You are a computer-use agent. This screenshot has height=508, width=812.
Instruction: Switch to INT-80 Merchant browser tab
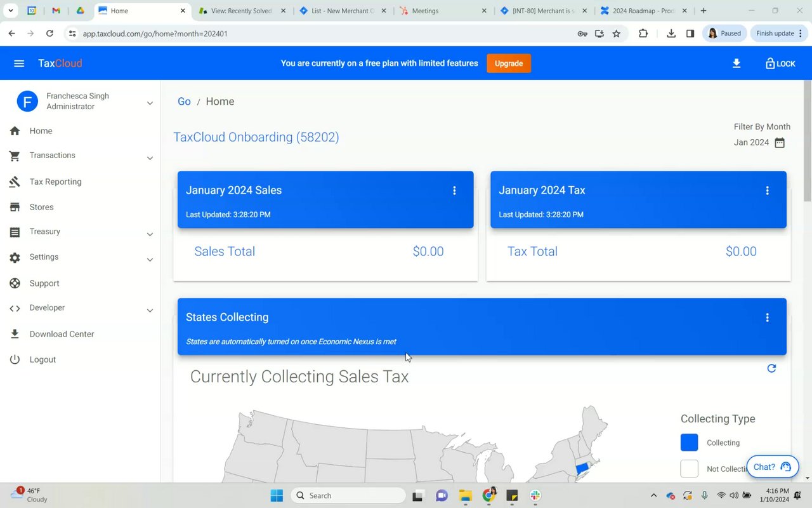point(544,11)
